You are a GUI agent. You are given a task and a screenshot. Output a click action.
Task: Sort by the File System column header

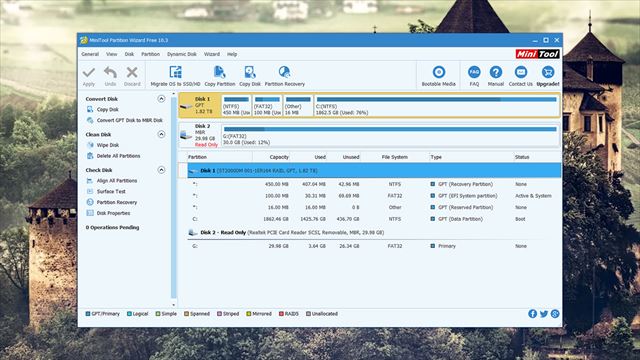point(395,157)
